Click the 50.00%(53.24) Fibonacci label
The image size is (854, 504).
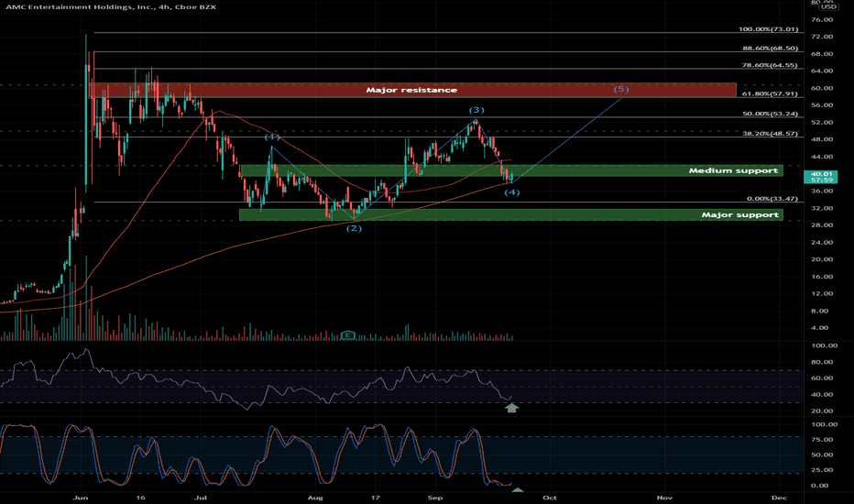click(x=770, y=114)
